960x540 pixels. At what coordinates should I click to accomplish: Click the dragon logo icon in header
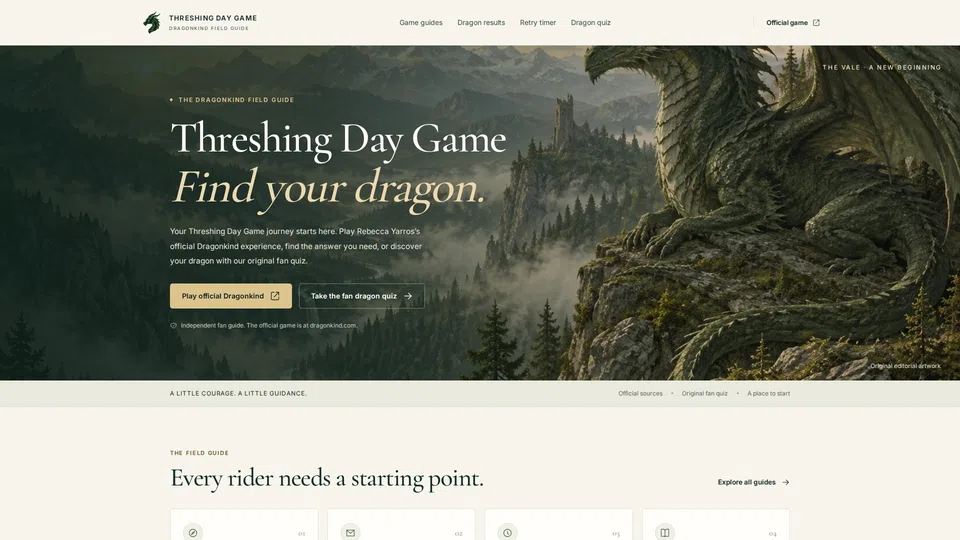152,23
